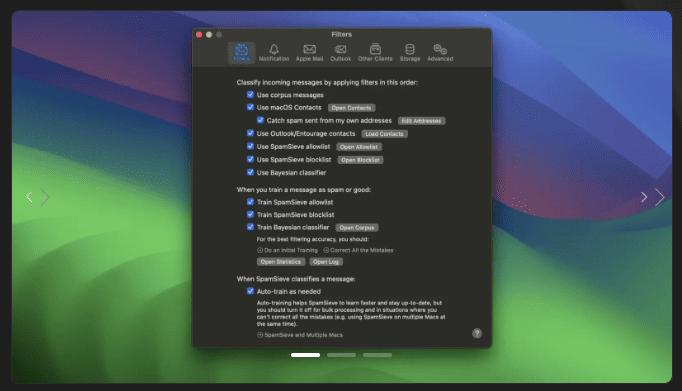The width and height of the screenshot is (682, 391).
Task: Select the first carousel page indicator
Action: point(305,355)
